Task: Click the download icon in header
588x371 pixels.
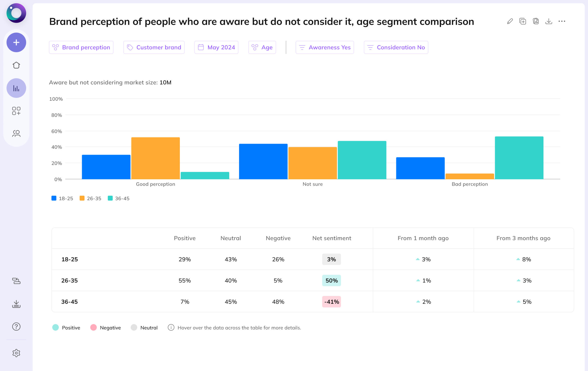Action: 548,22
